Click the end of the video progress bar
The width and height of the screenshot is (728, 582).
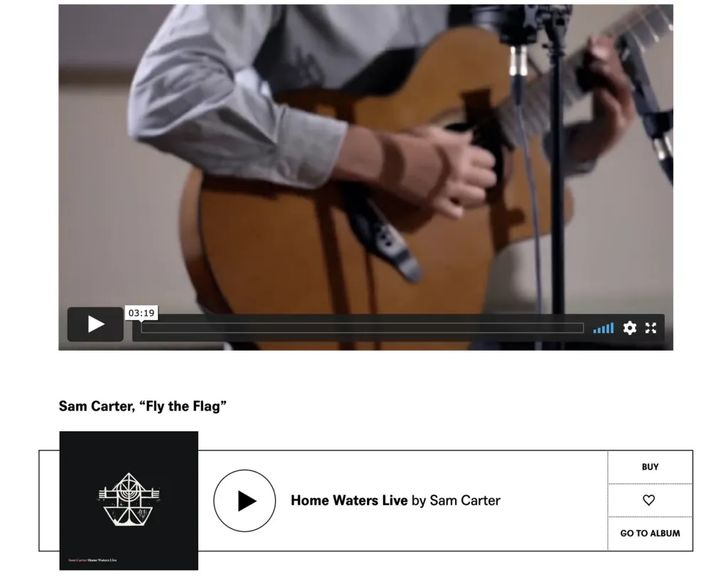point(582,328)
